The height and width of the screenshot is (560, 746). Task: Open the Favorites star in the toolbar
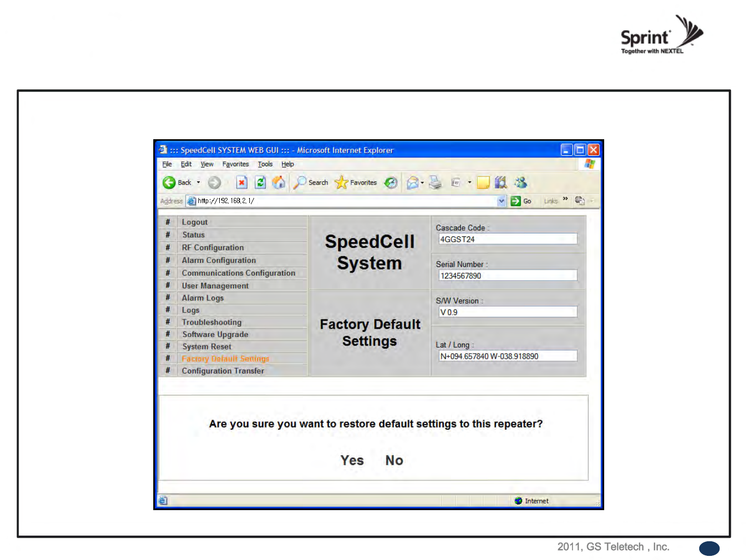[341, 182]
